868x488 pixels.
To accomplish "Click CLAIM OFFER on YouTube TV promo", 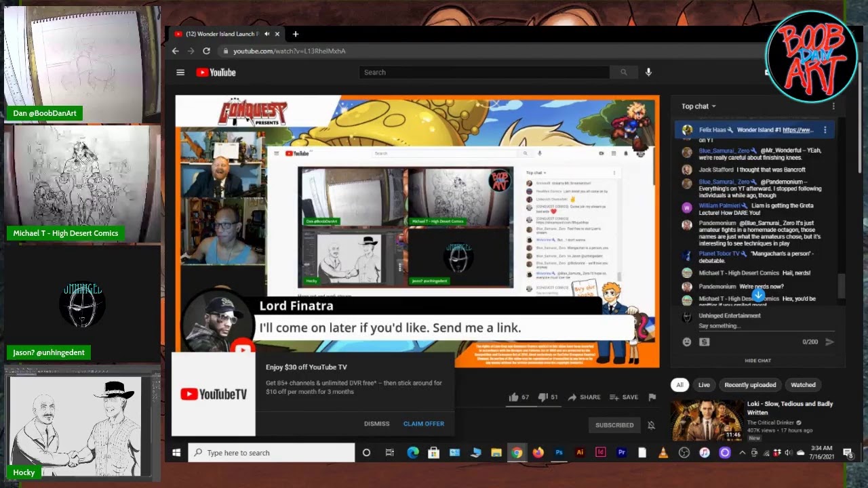I will click(x=424, y=424).
